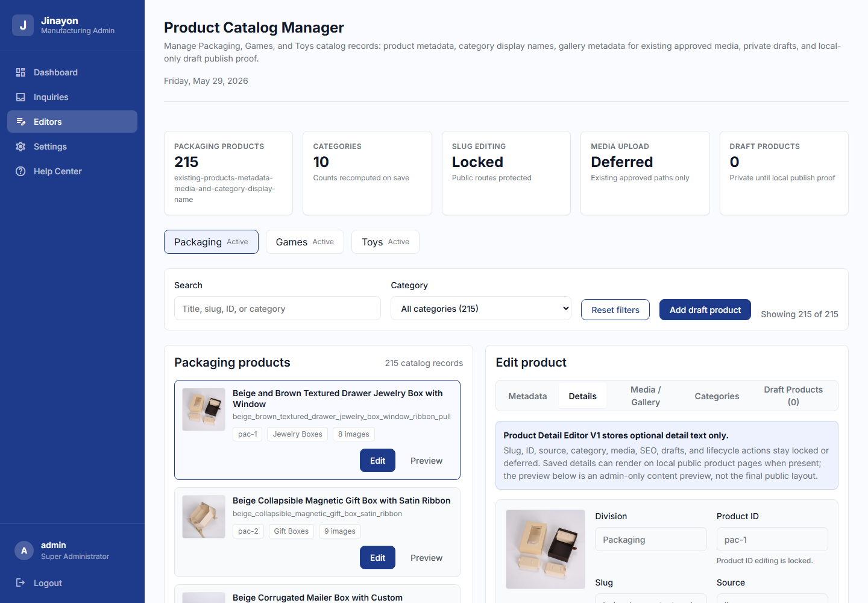Open the Metadata editor tab

point(527,396)
